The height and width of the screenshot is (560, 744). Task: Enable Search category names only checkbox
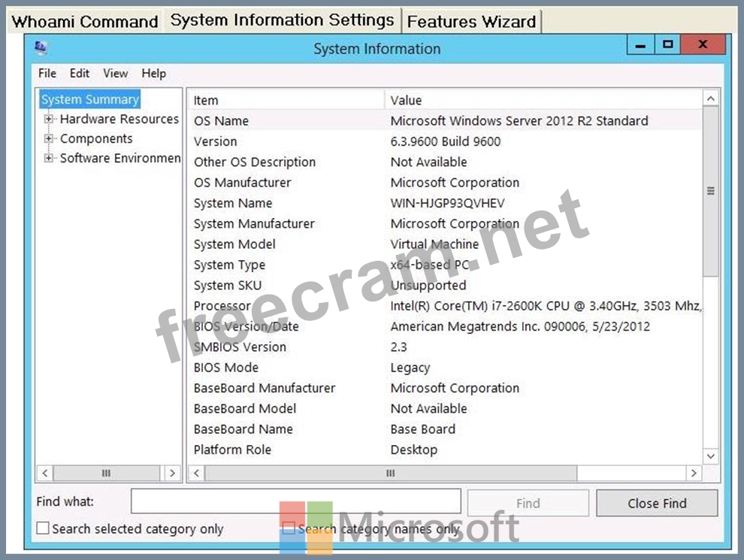point(289,528)
